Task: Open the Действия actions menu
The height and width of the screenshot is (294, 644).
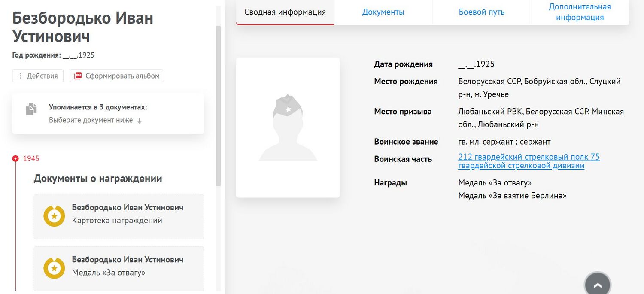Action: [x=38, y=76]
